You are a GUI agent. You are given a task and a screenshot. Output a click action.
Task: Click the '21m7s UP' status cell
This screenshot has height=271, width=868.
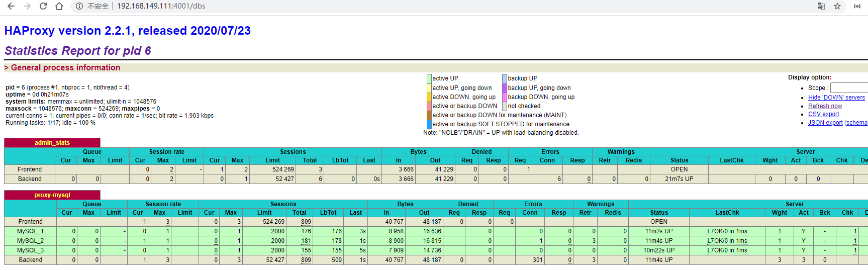[679, 179]
